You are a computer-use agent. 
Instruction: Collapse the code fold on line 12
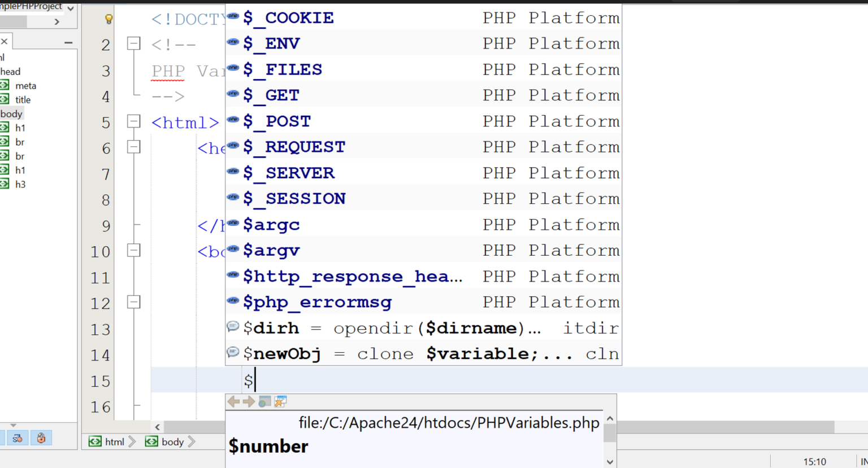click(133, 303)
